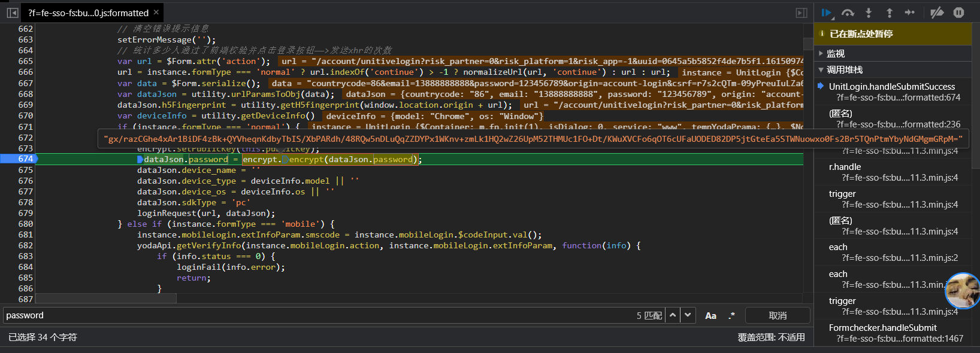Viewport: 980px width, 353px height.
Task: Step over next function call
Action: (848, 13)
